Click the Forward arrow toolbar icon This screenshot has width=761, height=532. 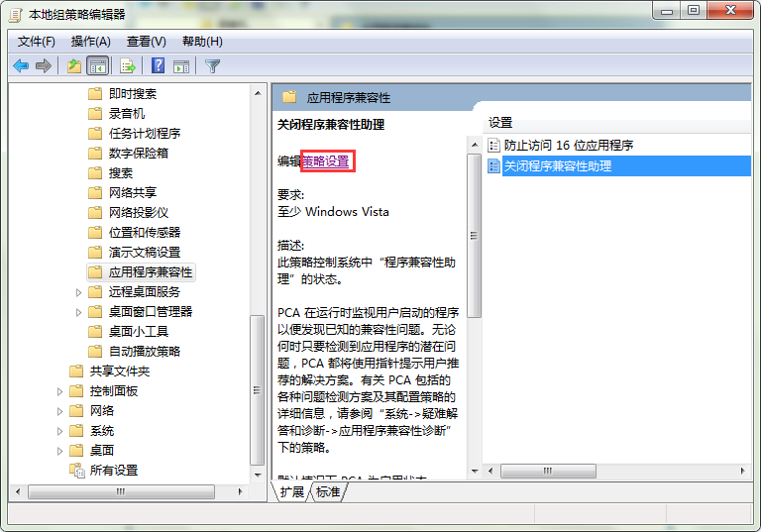pos(43,66)
